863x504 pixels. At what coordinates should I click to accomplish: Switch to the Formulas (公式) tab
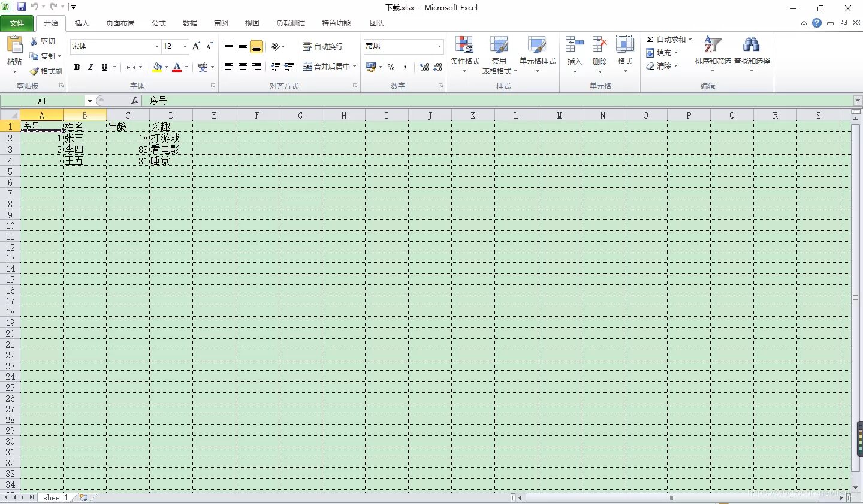[x=159, y=23]
